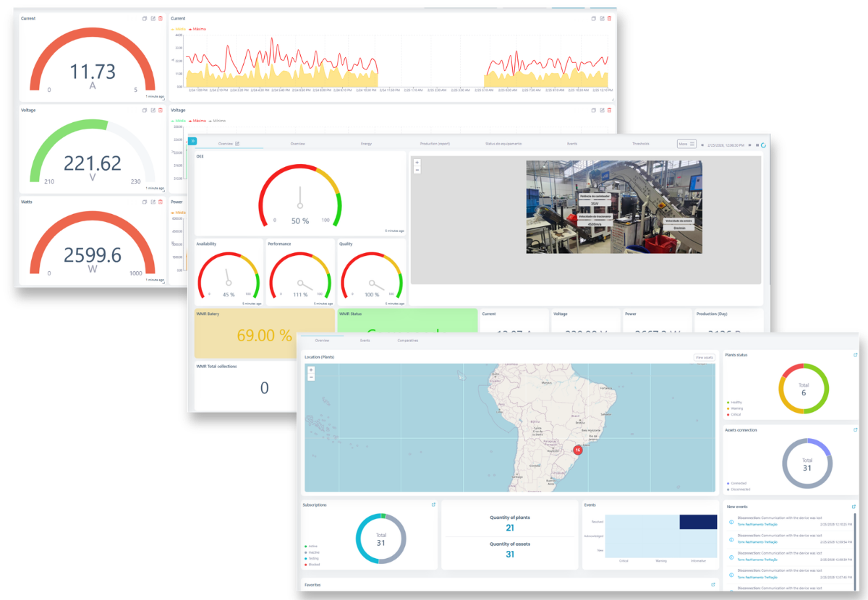The width and height of the screenshot is (868, 600).
Task: Delete the Current gauge widget
Action: [x=160, y=19]
